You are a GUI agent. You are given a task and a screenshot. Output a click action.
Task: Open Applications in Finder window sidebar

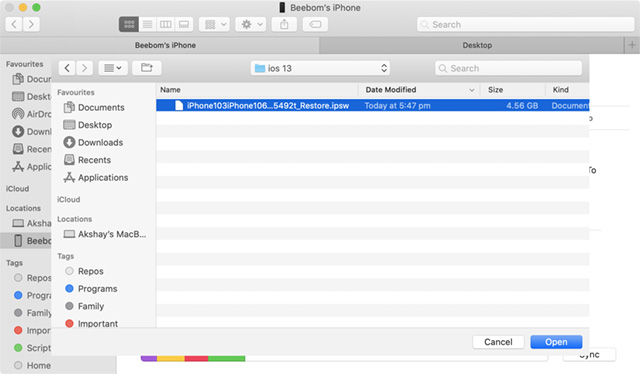32,167
